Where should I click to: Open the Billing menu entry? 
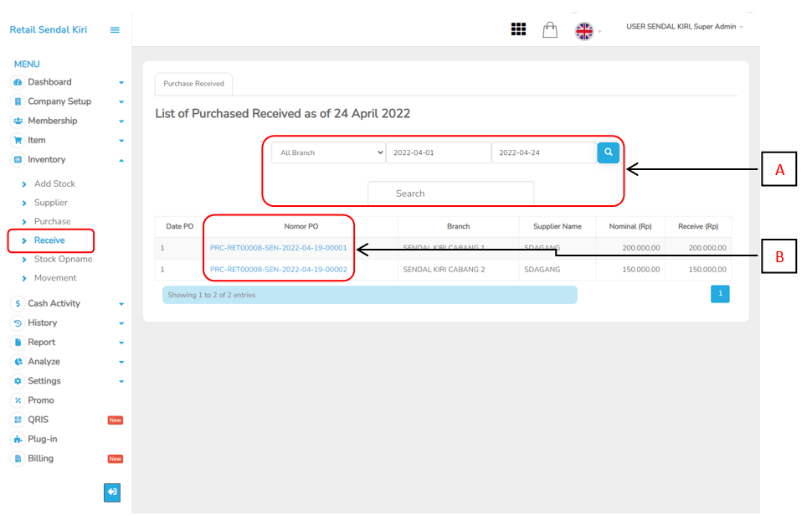click(40, 458)
